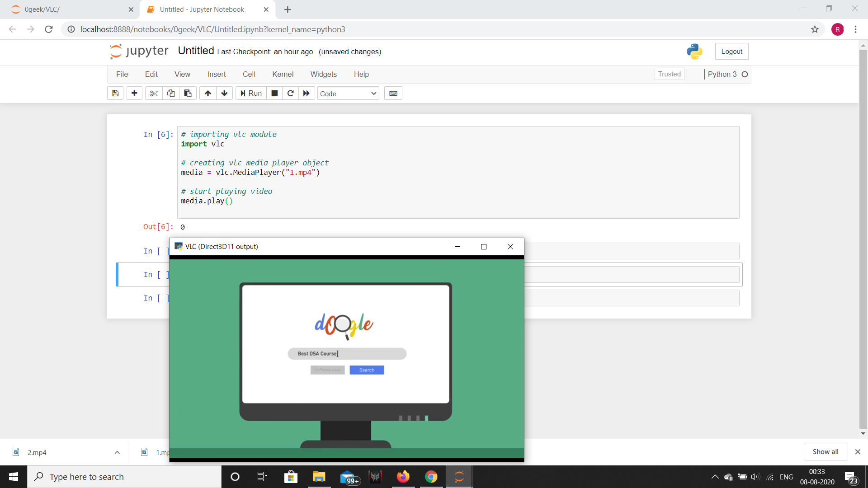Toggle the Python 3 kernel indicator

pos(744,75)
